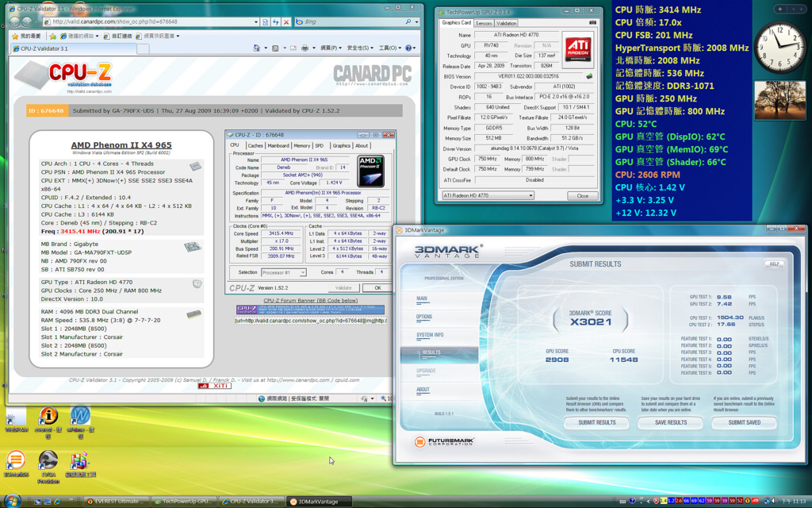The image size is (812, 508).
Task: Go back in Internet Explorer
Action: pyautogui.click(x=15, y=21)
